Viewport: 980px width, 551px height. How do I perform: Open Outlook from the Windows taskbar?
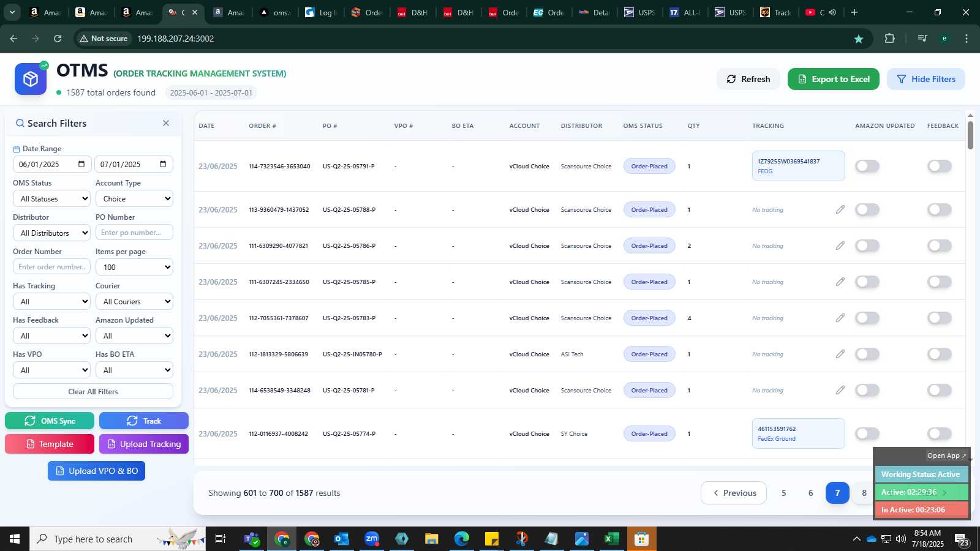(342, 539)
